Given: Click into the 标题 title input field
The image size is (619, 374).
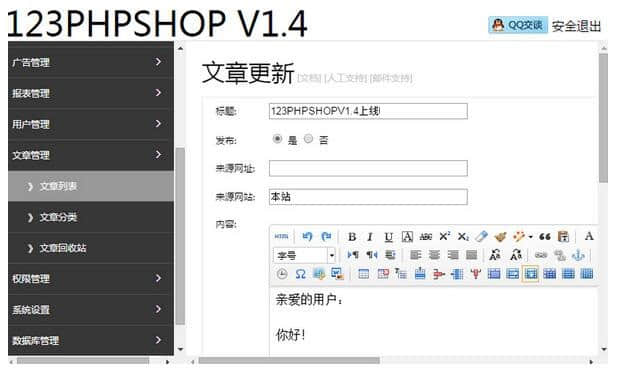Looking at the screenshot, I should [368, 111].
